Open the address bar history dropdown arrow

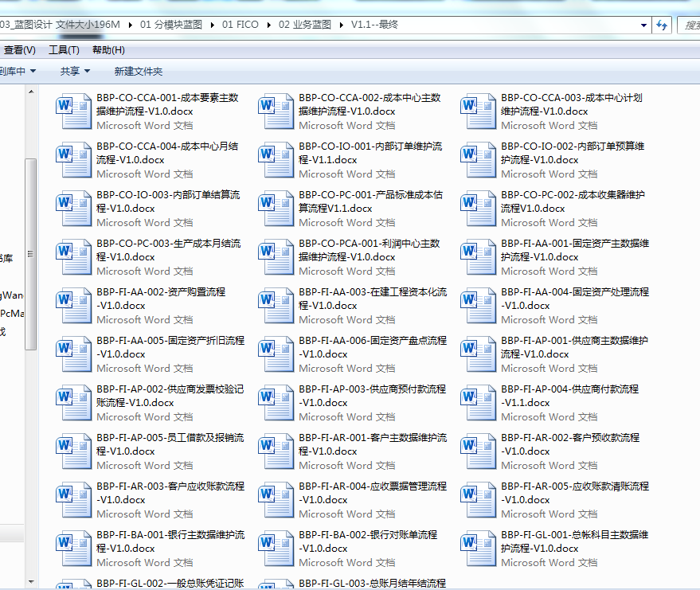click(643, 25)
